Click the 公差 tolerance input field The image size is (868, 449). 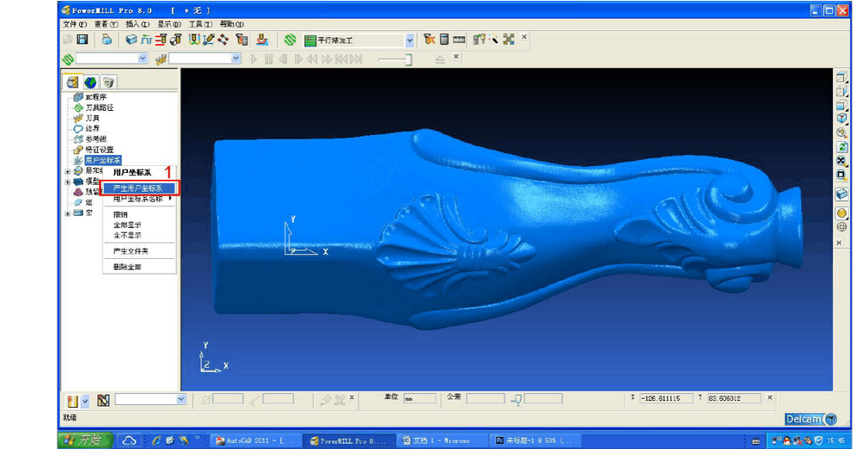point(485,398)
